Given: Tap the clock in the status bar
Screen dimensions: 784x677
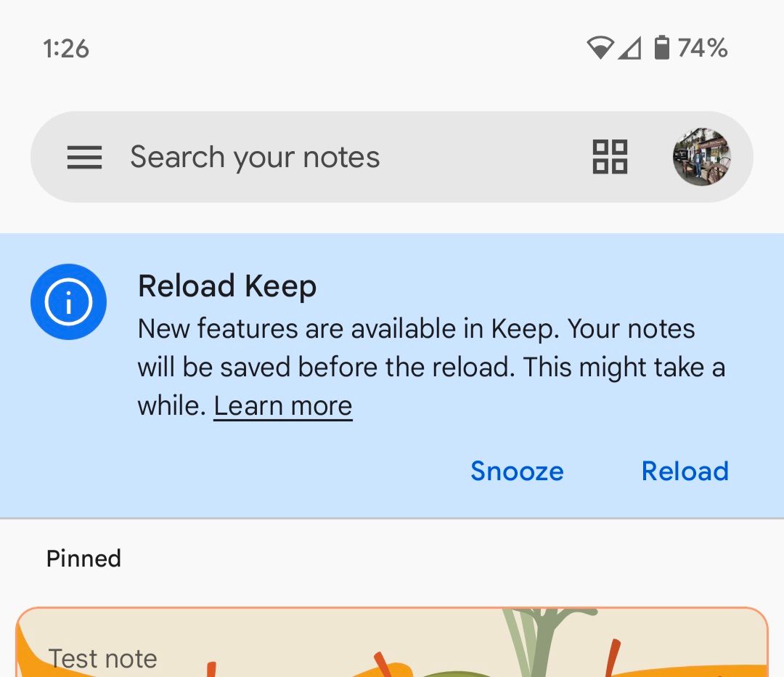Looking at the screenshot, I should (66, 48).
